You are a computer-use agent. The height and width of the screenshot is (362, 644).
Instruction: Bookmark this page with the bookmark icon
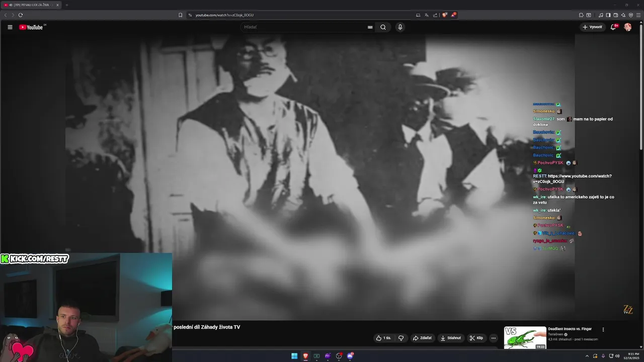click(x=180, y=15)
